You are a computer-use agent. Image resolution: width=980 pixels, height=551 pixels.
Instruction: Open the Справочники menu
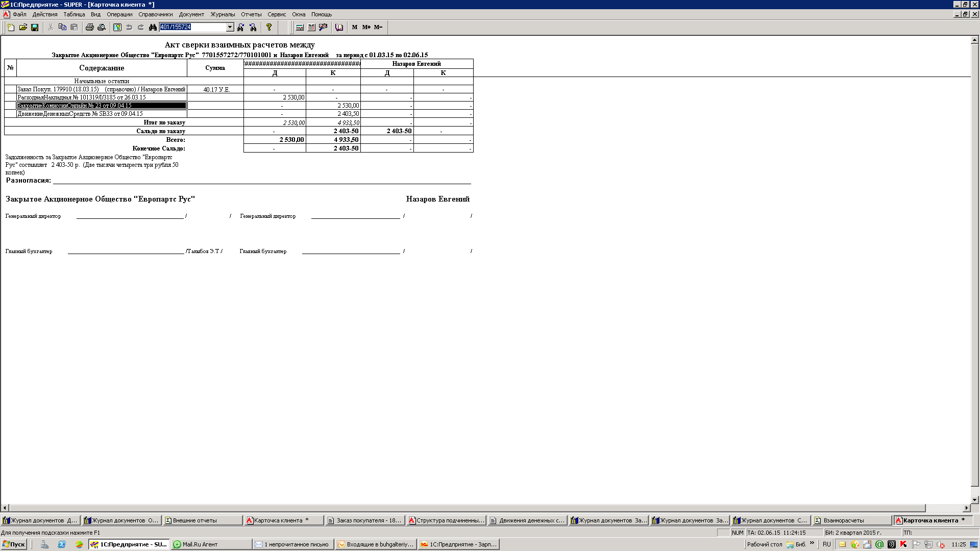(x=155, y=14)
